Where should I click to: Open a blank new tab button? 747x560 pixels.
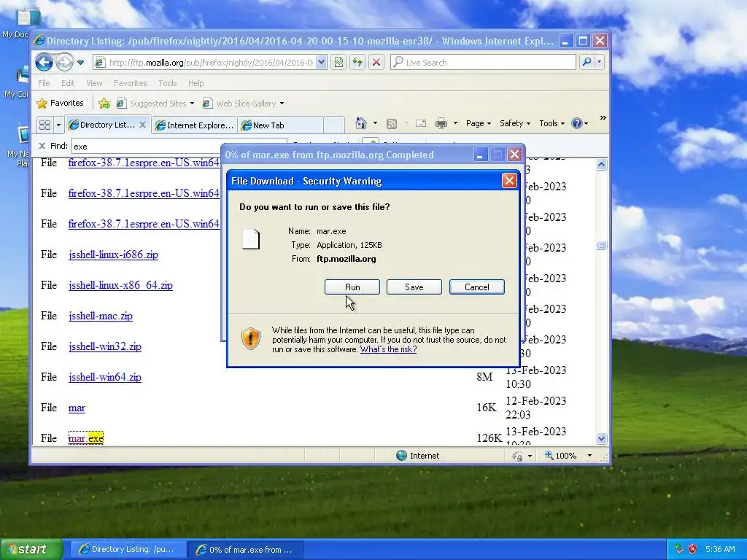pyautogui.click(x=334, y=125)
